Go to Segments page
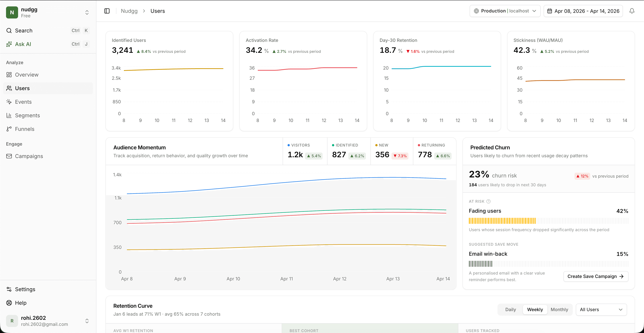Viewport: 644px width, 333px height. coord(48,115)
